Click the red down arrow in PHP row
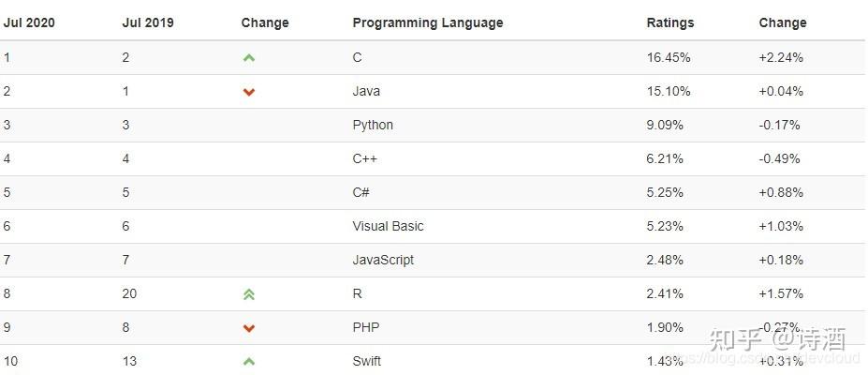Image resolution: width=868 pixels, height=375 pixels. pos(249,328)
